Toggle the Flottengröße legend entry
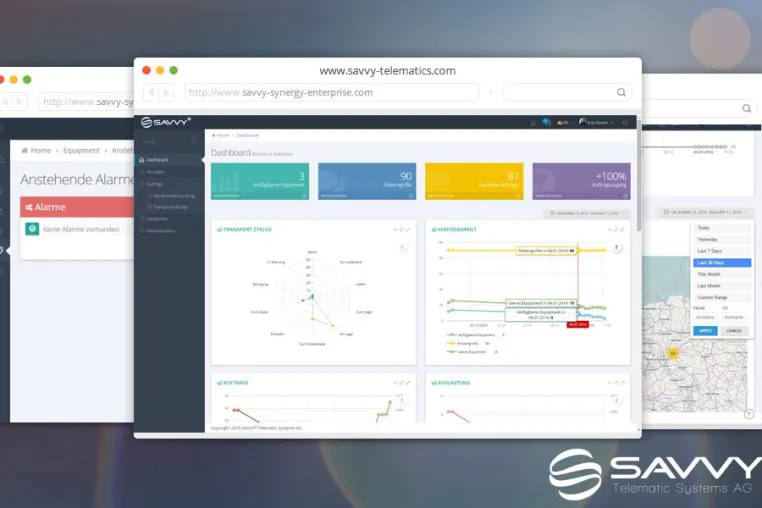The width and height of the screenshot is (762, 508). 468,343
